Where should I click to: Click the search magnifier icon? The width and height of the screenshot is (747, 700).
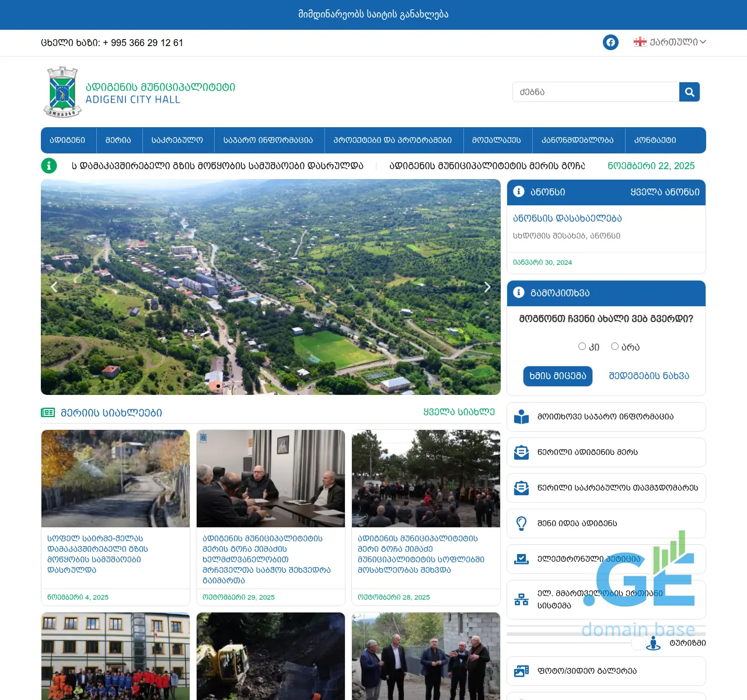point(689,92)
